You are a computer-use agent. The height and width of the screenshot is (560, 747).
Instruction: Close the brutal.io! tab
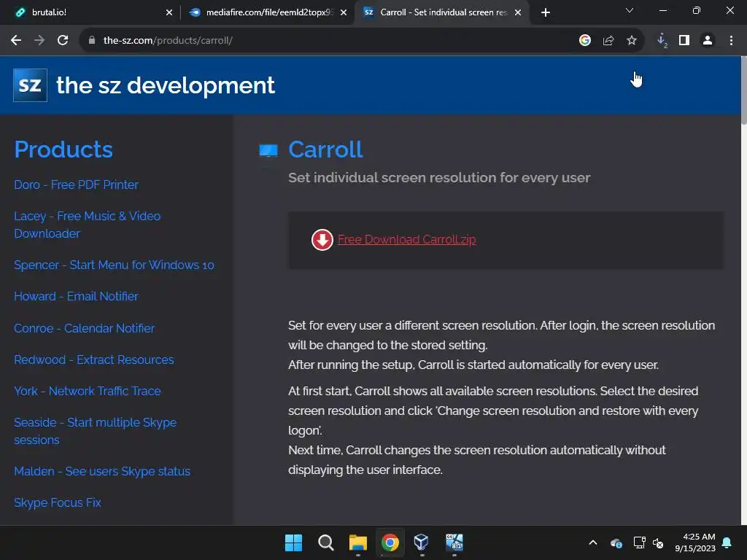tap(169, 12)
